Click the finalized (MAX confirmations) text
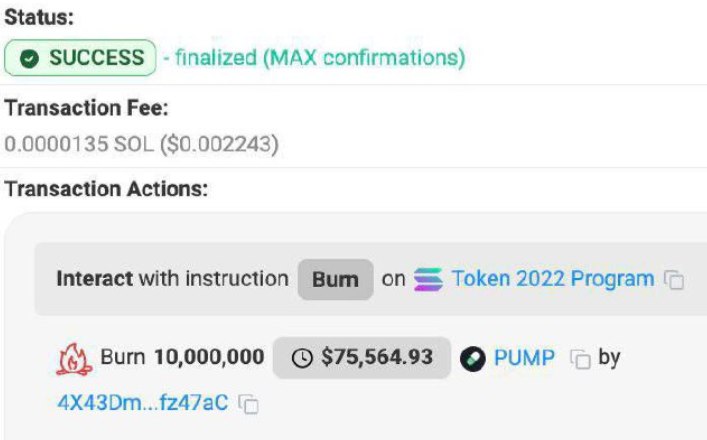 tap(320, 58)
